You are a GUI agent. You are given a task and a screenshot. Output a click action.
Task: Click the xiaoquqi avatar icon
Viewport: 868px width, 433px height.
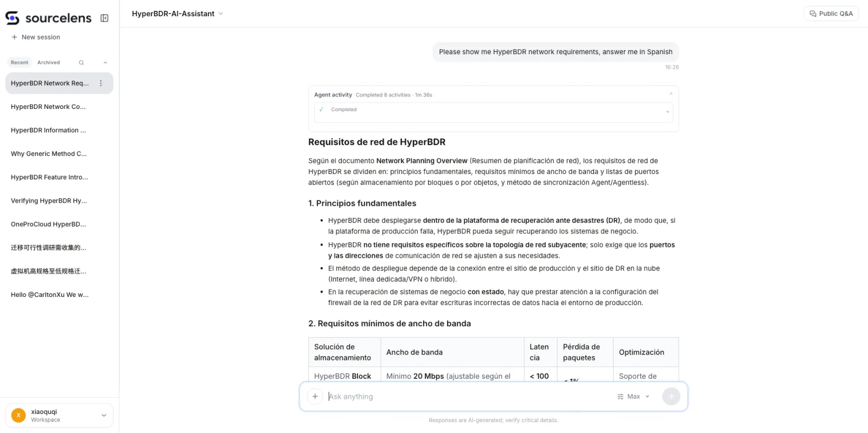click(18, 416)
